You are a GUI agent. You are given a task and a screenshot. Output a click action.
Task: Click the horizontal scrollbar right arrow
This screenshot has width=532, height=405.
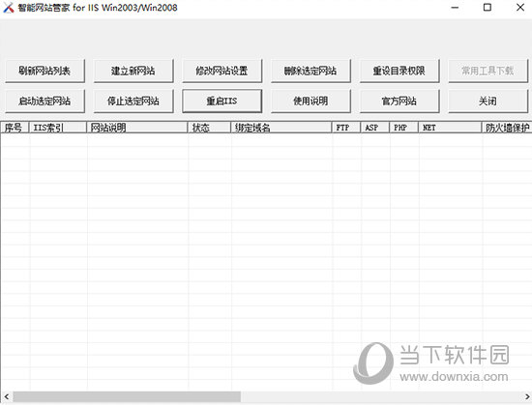[x=527, y=396]
